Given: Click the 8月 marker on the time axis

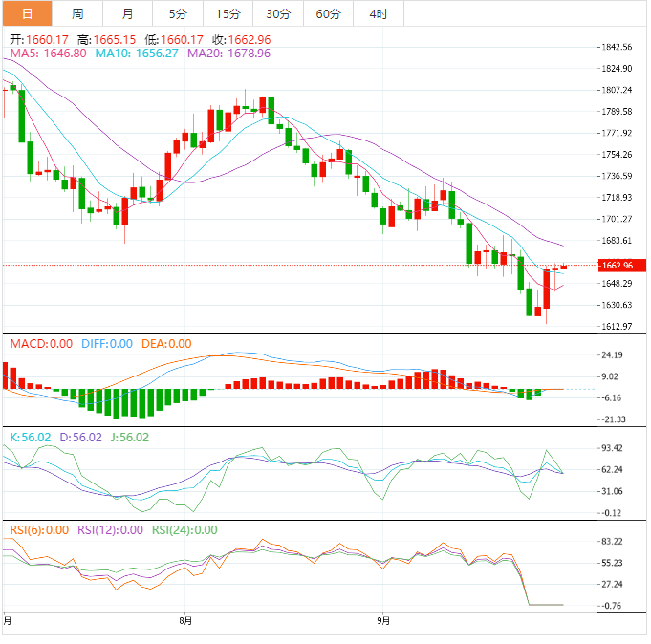Looking at the screenshot, I should coord(186,621).
